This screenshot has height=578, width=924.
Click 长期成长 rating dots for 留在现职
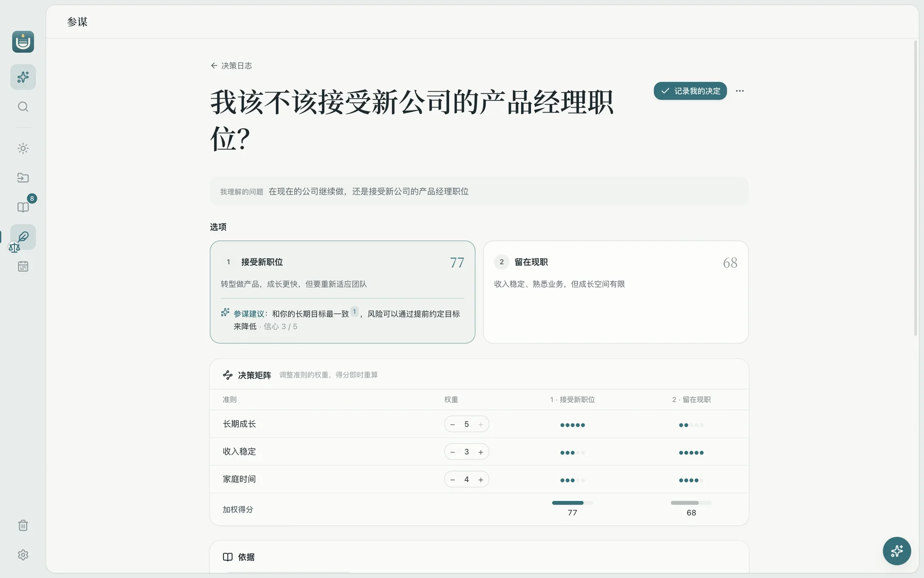click(691, 425)
